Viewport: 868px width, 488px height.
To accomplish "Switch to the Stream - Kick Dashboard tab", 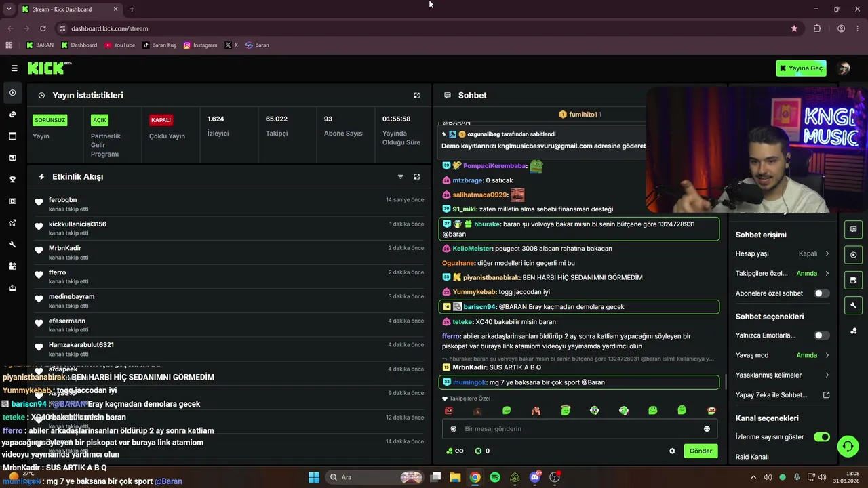I will [x=69, y=9].
